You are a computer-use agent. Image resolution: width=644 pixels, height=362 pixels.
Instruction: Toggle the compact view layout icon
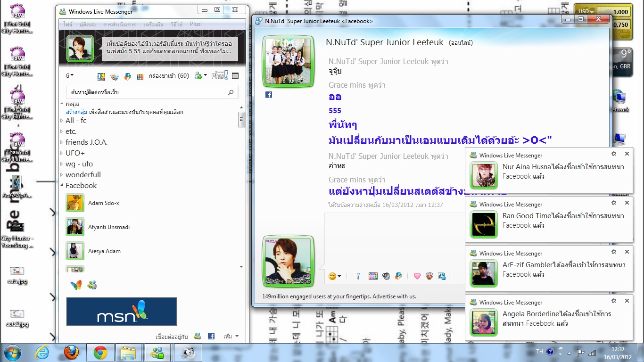click(x=235, y=76)
